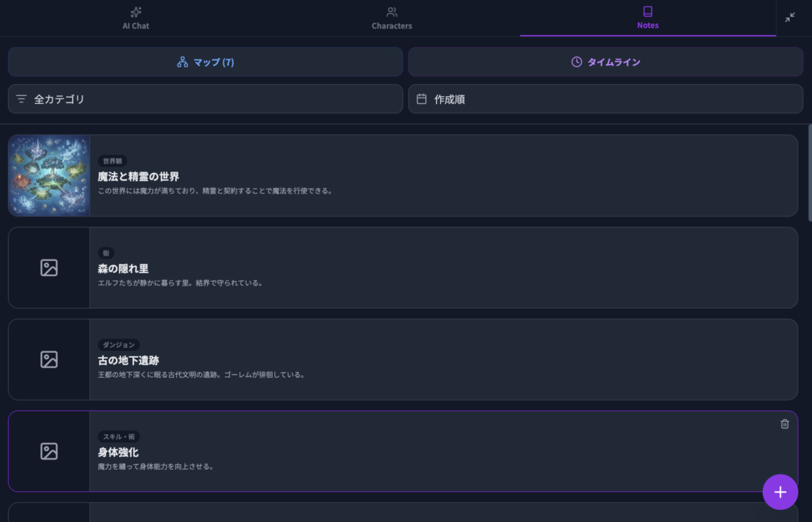Click the collapse panel arrows icon
The width and height of the screenshot is (812, 522).
coord(790,17)
